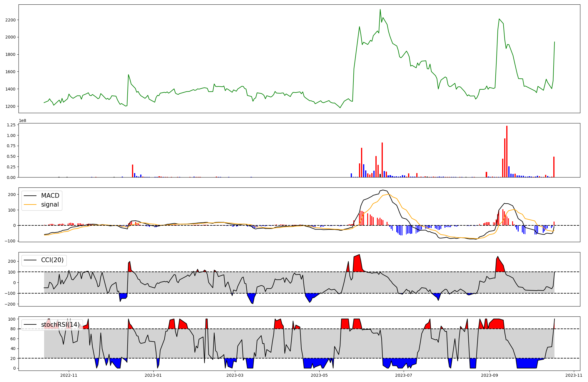Click the last red volume bar at right edge
The image size is (588, 382).
(554, 167)
